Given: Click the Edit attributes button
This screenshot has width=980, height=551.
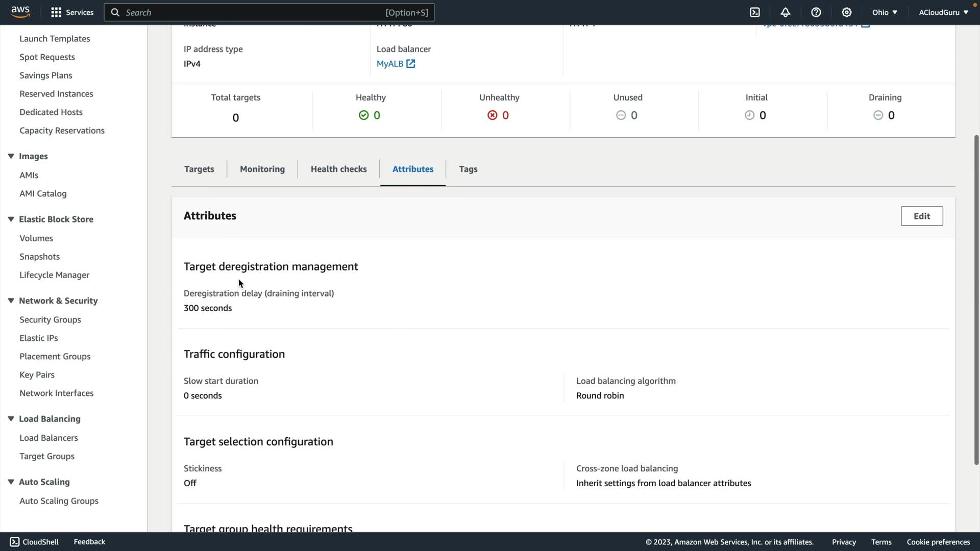Looking at the screenshot, I should point(921,216).
